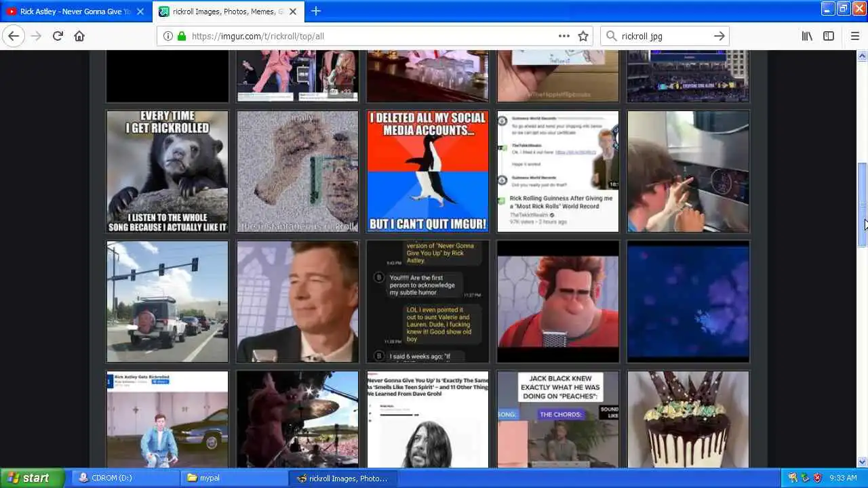Go back with the browser back arrow

[14, 36]
